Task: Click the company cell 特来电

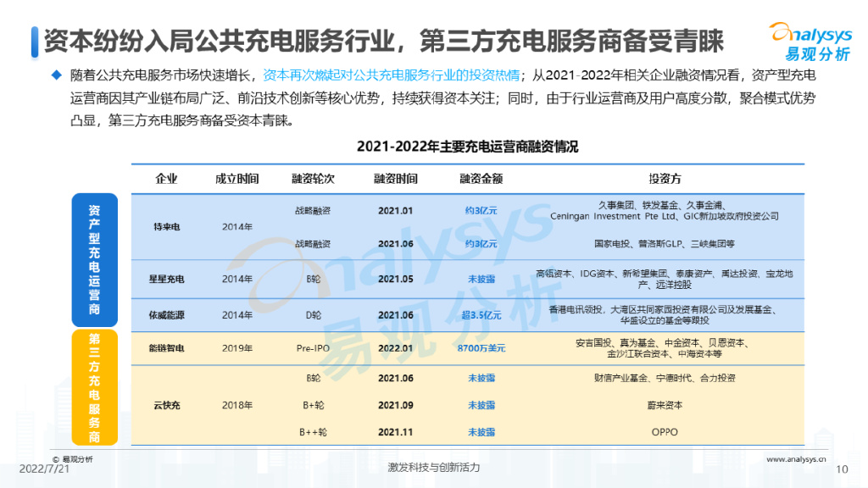Action: tap(166, 227)
